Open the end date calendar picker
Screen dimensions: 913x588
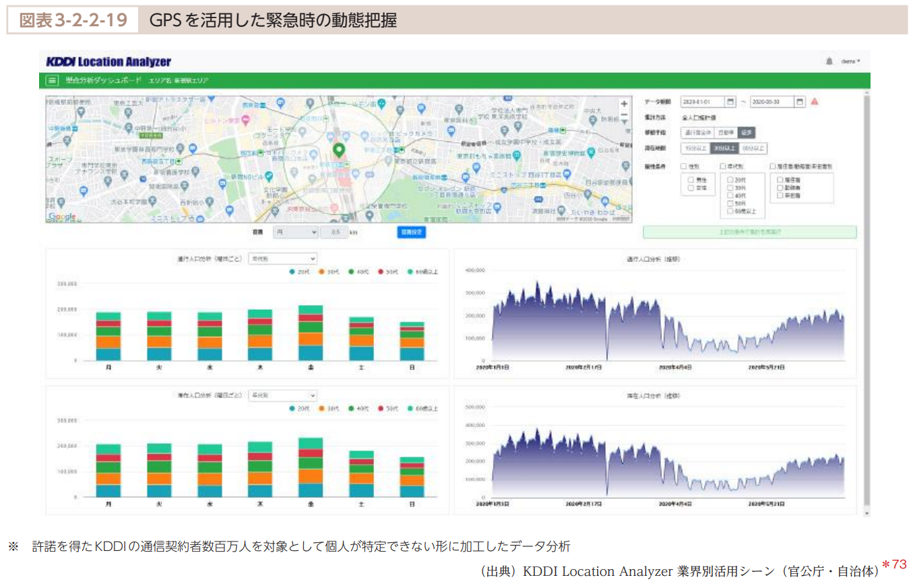(799, 102)
